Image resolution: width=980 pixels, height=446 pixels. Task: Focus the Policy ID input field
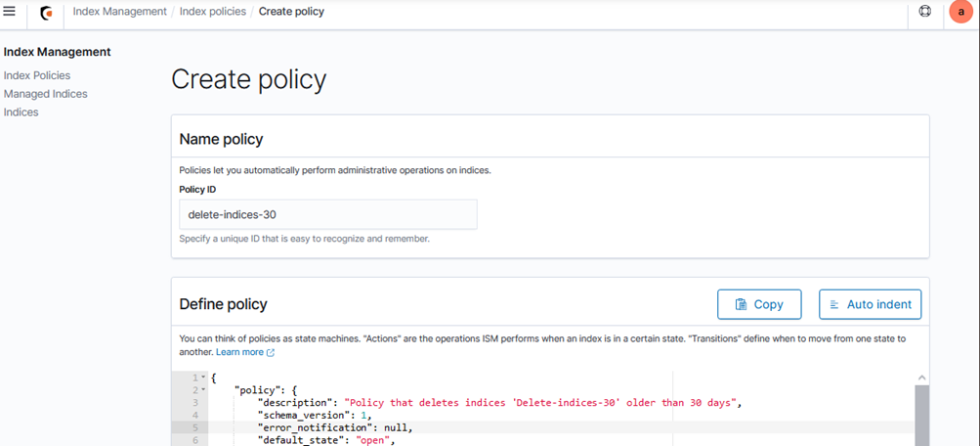tap(327, 214)
